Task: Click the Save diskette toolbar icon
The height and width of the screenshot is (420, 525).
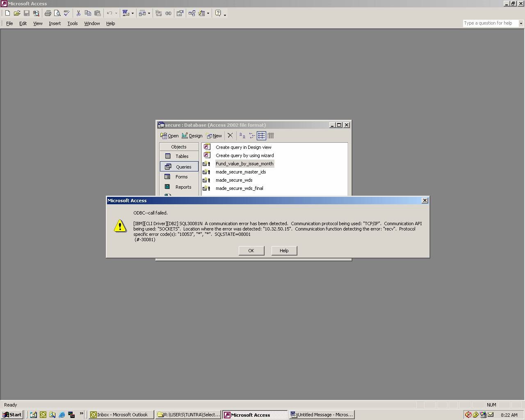Action: click(x=26, y=13)
